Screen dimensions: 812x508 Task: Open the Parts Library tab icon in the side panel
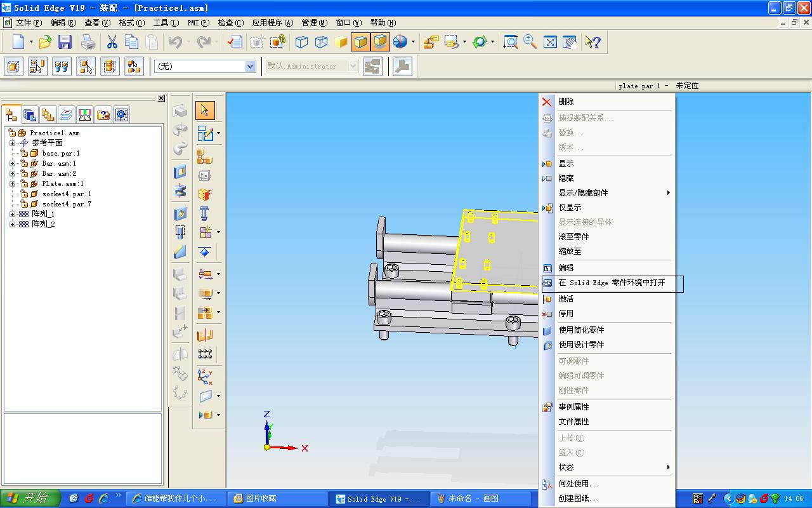point(30,114)
